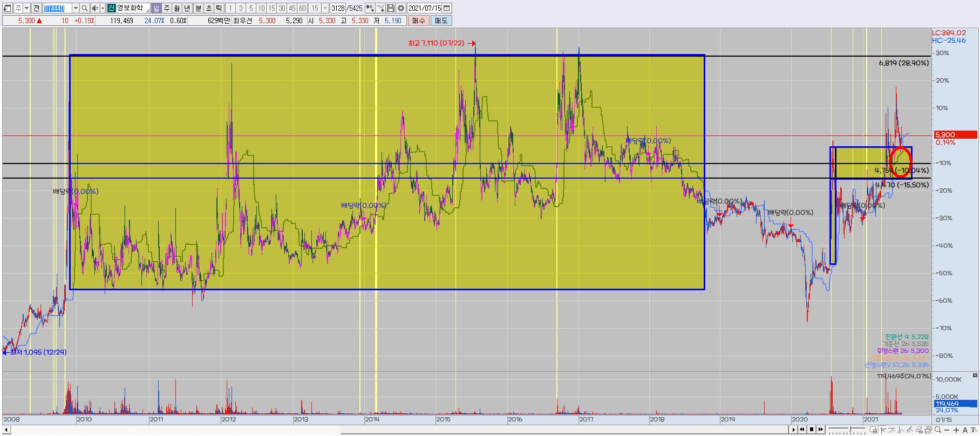Screen dimensions: 980x436
Task: Click the line-chart add tool icon
Action: click(x=380, y=8)
